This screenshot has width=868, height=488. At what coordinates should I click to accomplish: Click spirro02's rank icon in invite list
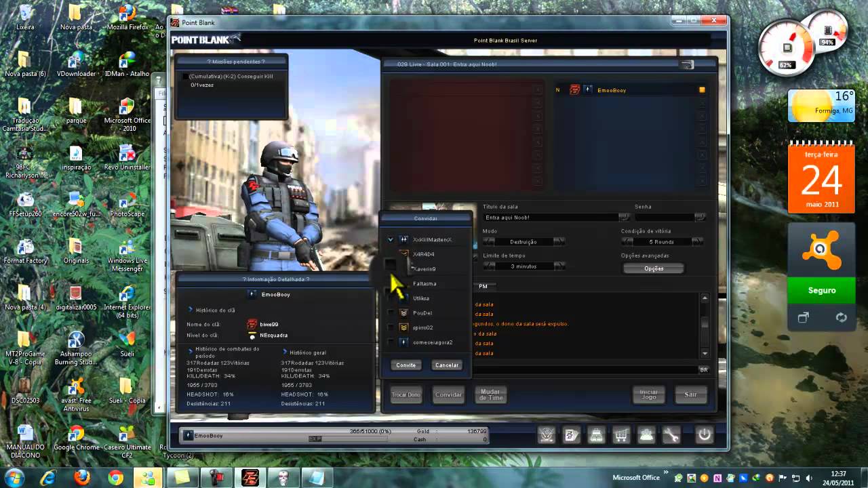403,327
